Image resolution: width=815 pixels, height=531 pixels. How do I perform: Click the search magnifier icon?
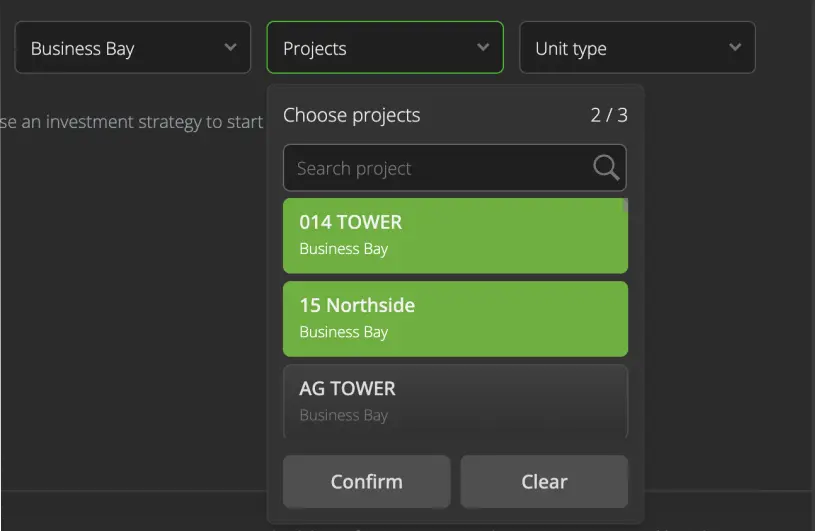[x=606, y=168]
